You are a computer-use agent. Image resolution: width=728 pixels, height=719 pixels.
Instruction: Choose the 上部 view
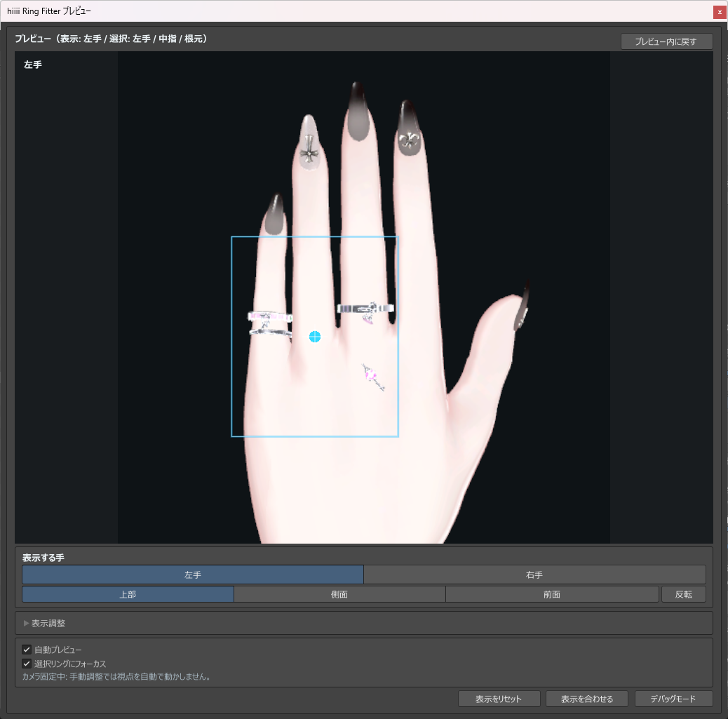click(128, 594)
